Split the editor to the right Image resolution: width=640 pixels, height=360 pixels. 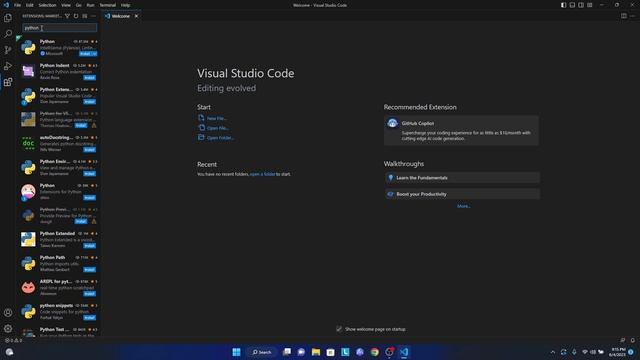click(x=624, y=16)
